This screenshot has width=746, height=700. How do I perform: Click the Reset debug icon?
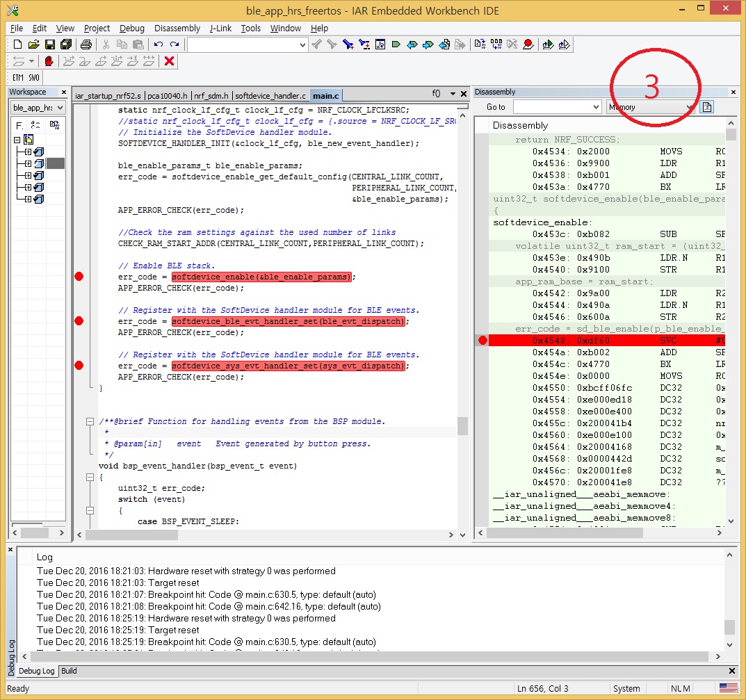pyautogui.click(x=19, y=61)
